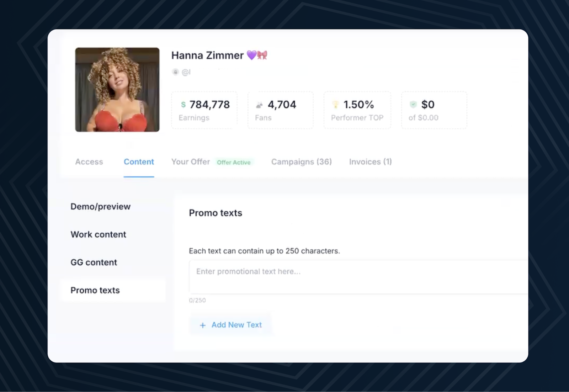Open the Access tab
Screen dimensions: 569x392
pos(89,162)
